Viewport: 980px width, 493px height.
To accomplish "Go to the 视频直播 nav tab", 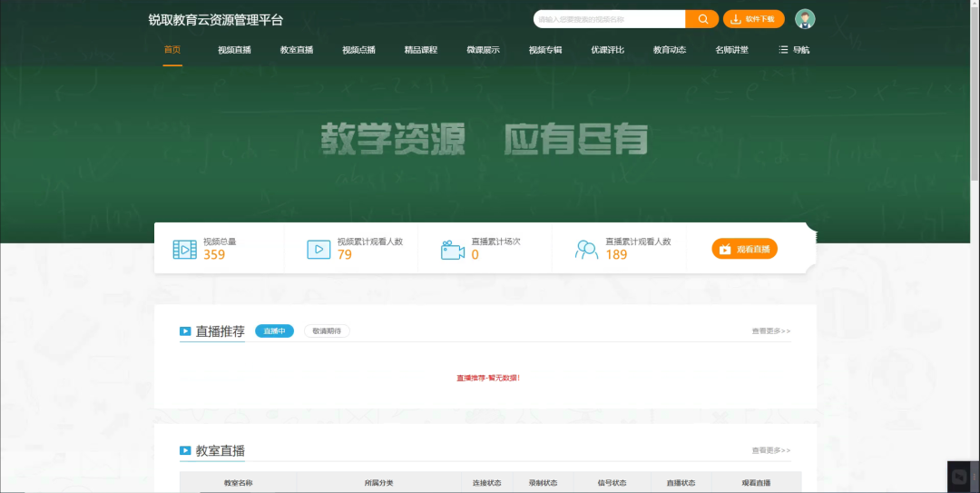I will coord(234,50).
